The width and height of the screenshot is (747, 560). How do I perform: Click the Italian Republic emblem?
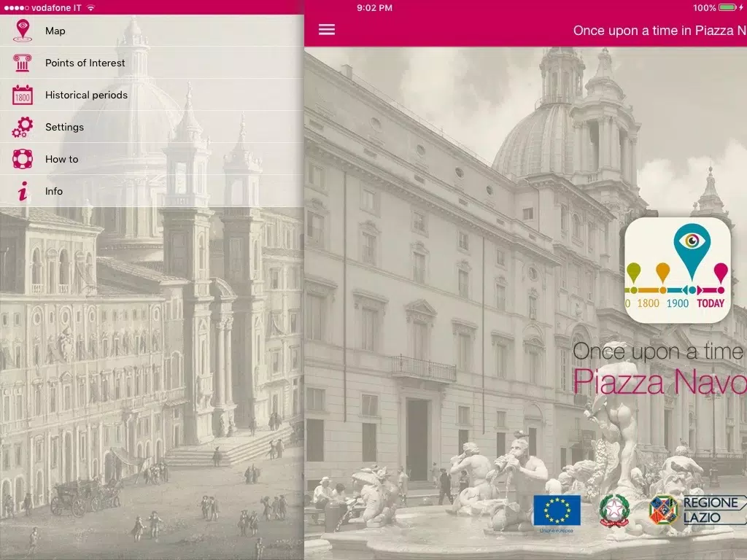614,510
